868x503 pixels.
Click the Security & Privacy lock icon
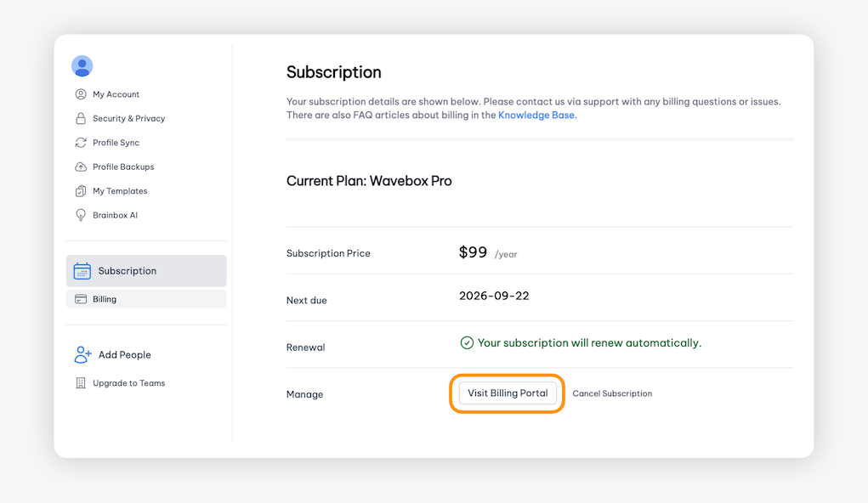[x=81, y=119]
